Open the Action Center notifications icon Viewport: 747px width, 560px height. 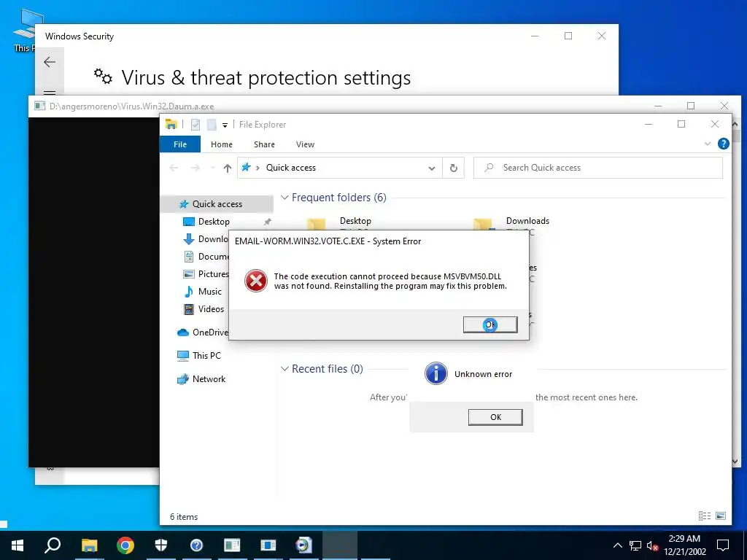click(x=723, y=545)
